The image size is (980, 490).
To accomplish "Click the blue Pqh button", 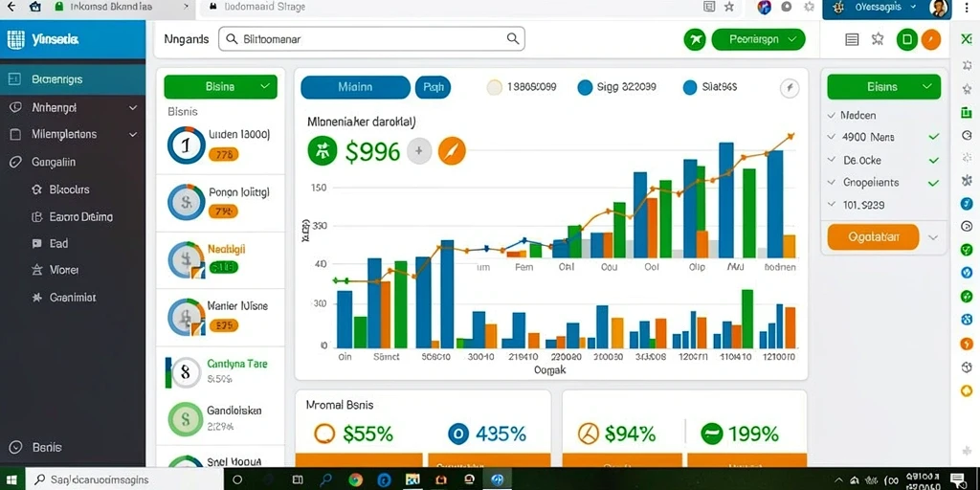I will 434,87.
